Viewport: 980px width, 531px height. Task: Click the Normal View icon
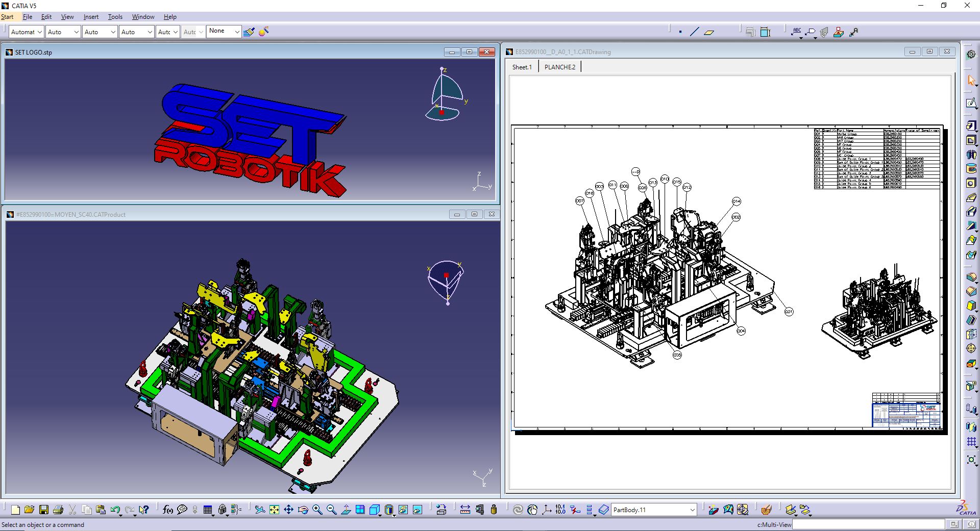[346, 510]
